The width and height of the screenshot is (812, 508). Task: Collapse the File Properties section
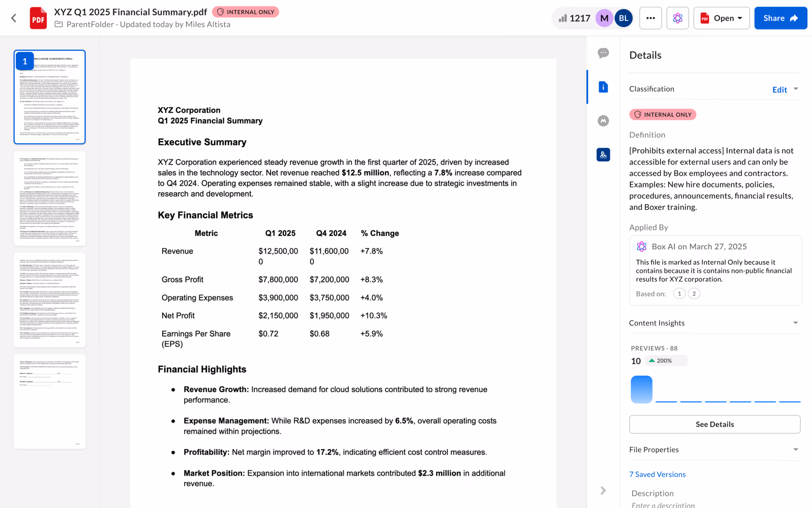795,450
